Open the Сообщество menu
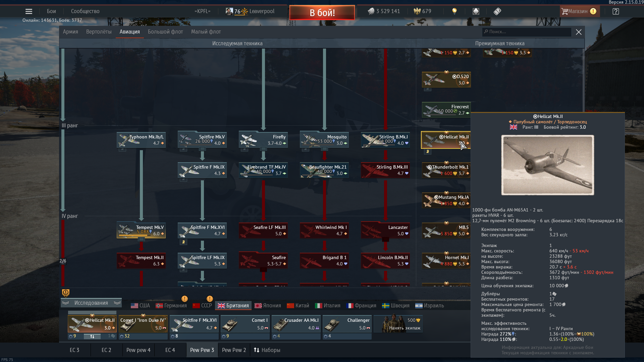The width and height of the screenshot is (644, 362). pos(85,11)
